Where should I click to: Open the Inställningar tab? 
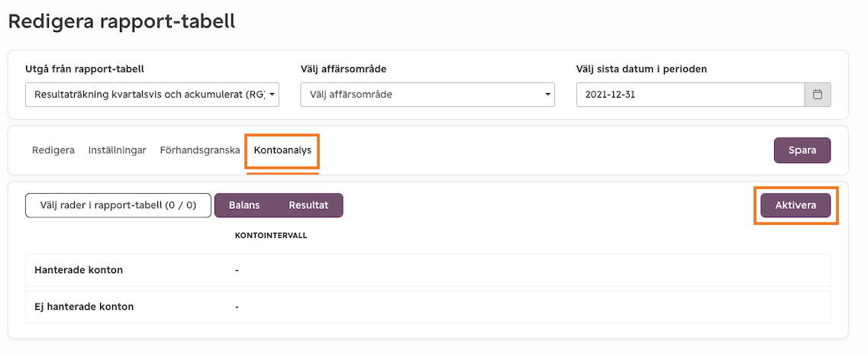[x=118, y=150]
